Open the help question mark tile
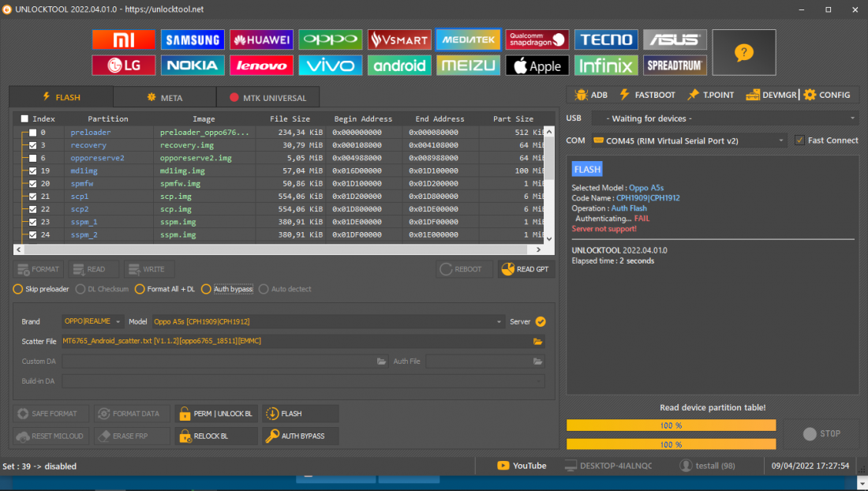The height and width of the screenshot is (491, 868). (744, 53)
